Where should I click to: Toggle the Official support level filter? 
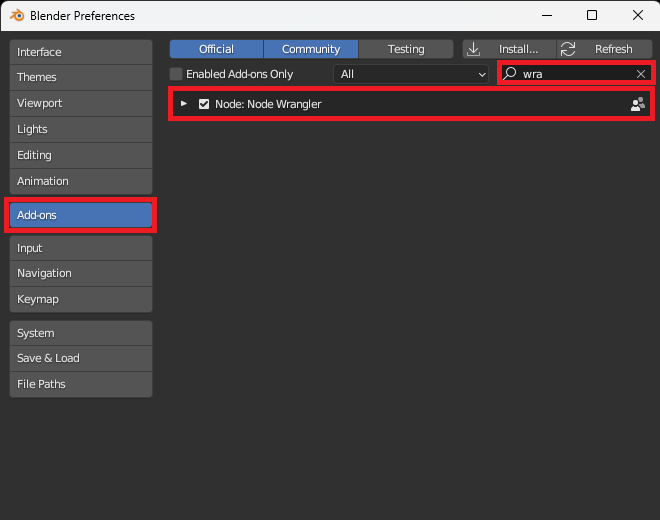(x=216, y=49)
